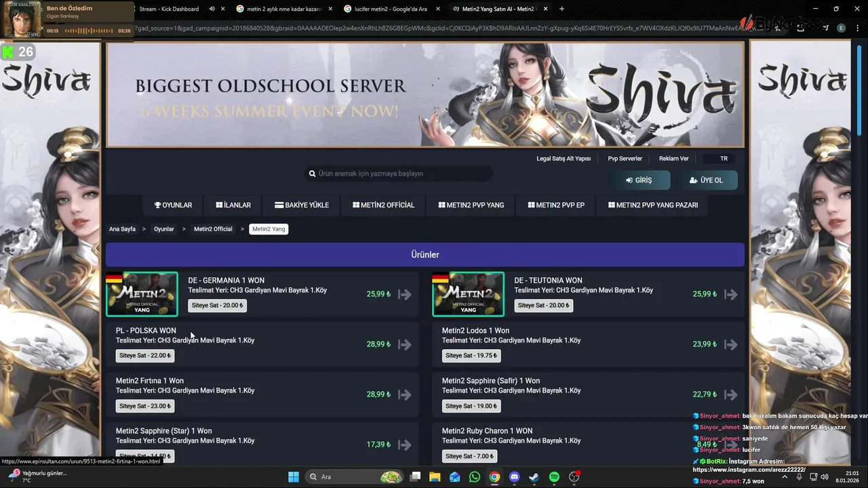The width and height of the screenshot is (868, 488).
Task: Click Siteye Sat - 23.00 button for Fırtına
Action: 145,405
